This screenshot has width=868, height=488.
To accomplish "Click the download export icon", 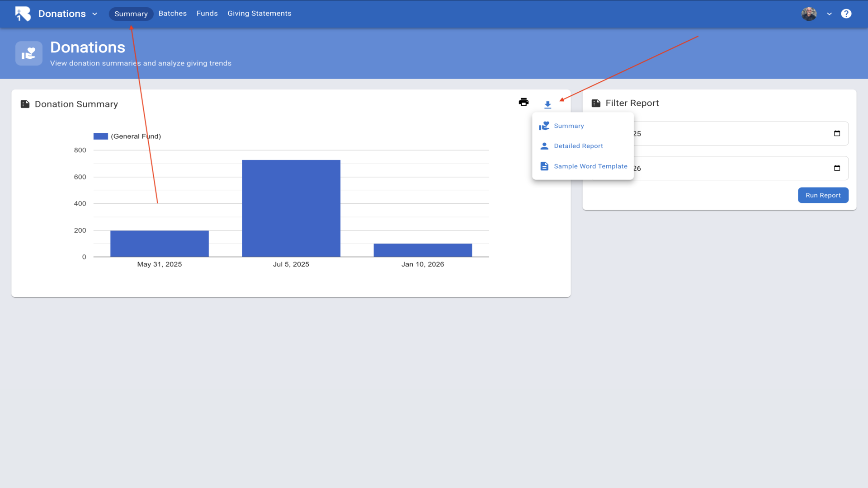I will click(547, 104).
